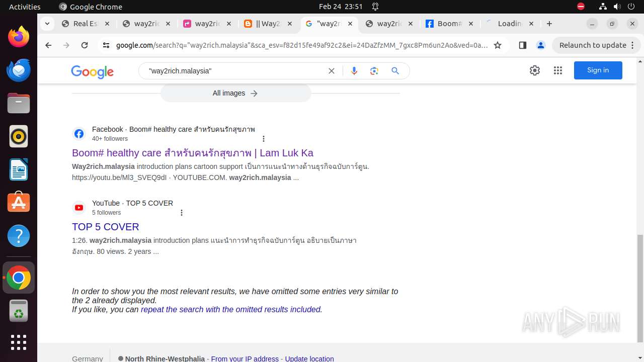644x362 pixels.
Task: Open Google quick settings gear
Action: [535, 70]
